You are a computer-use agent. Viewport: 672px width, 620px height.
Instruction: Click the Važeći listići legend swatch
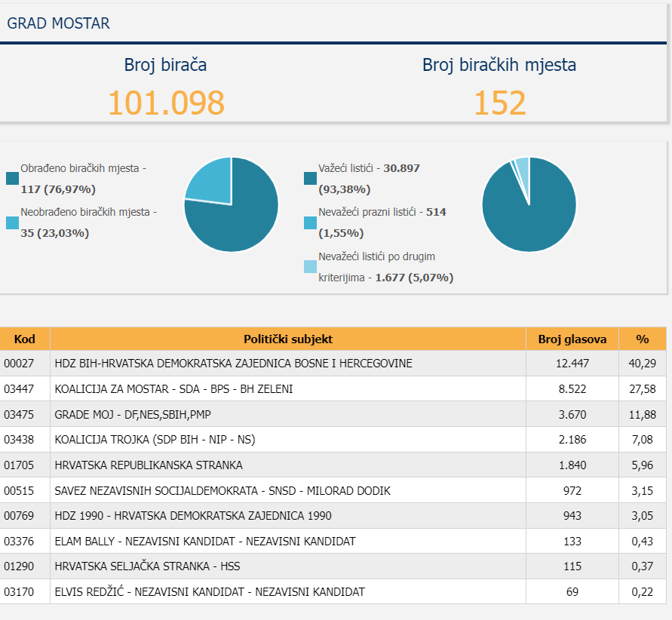tap(310, 179)
